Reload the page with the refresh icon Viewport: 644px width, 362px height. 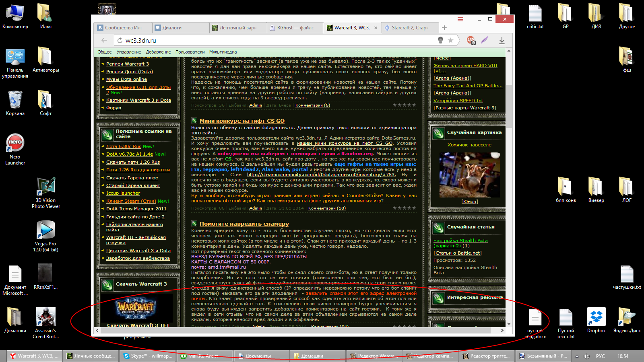120,40
